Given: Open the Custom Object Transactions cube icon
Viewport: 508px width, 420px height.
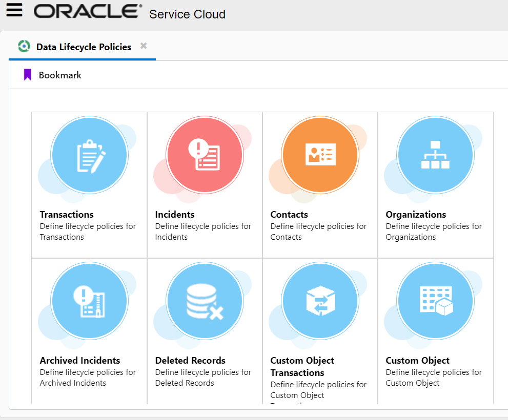Looking at the screenshot, I should (320, 301).
